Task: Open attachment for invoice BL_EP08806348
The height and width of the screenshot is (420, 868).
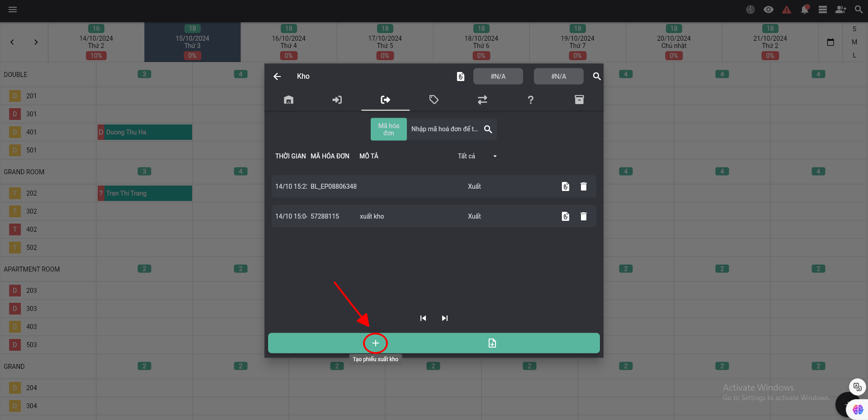Action: tap(566, 186)
